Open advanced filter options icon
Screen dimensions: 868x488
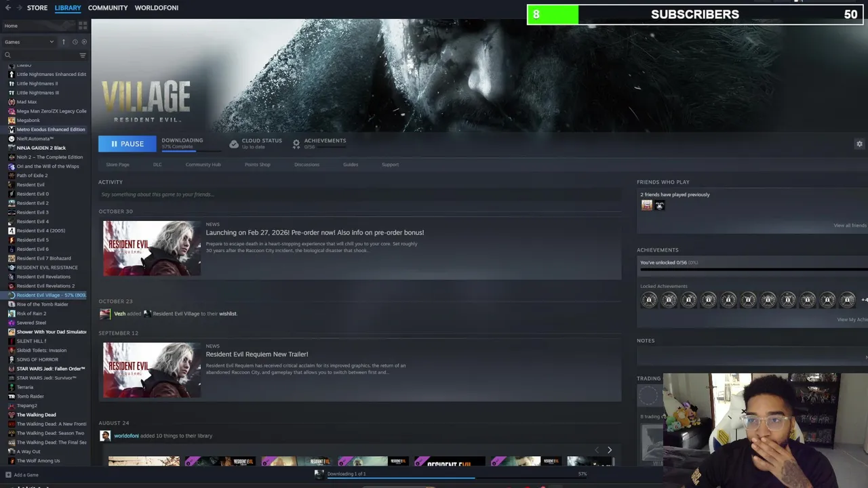(x=83, y=55)
